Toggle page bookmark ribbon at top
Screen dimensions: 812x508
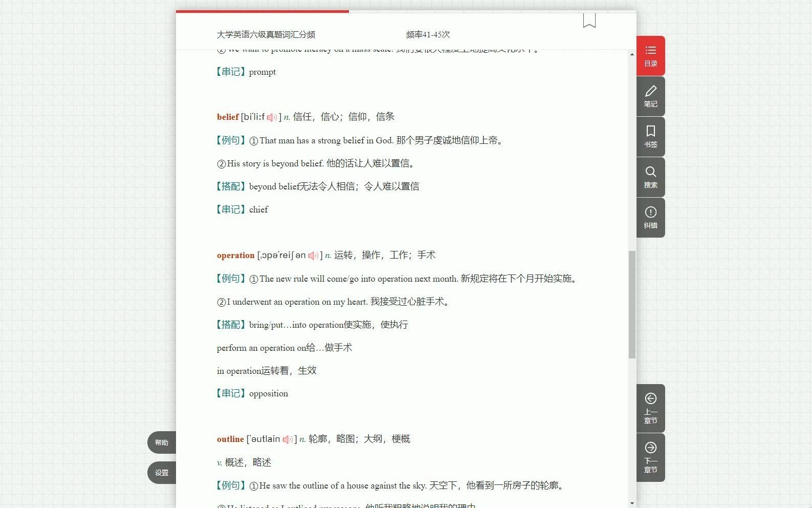pos(589,20)
